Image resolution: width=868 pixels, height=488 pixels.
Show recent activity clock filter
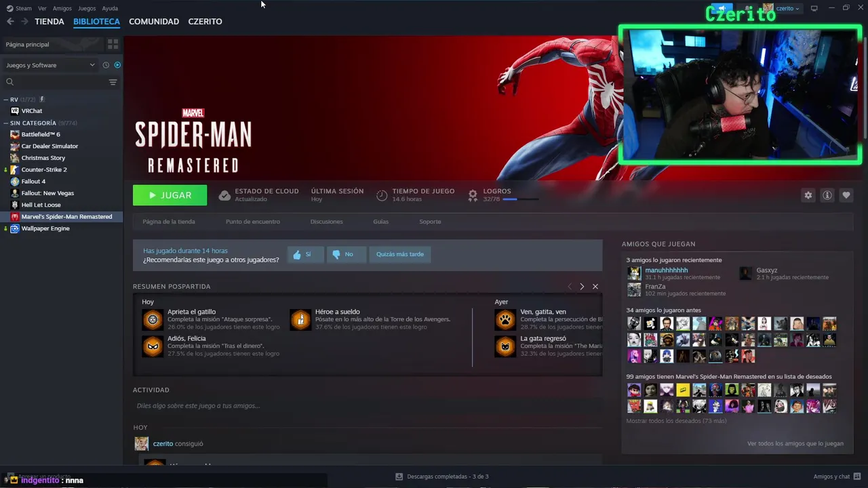coord(106,65)
